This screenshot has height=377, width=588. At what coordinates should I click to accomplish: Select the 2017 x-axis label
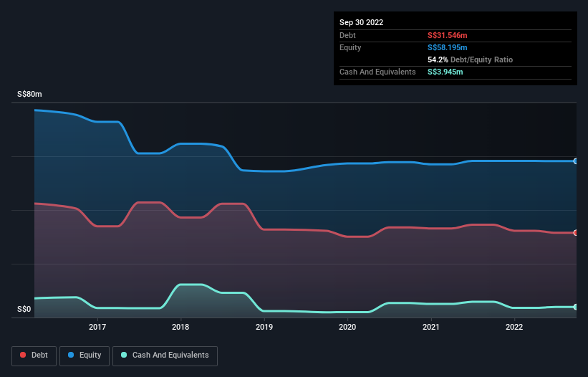pyautogui.click(x=97, y=327)
